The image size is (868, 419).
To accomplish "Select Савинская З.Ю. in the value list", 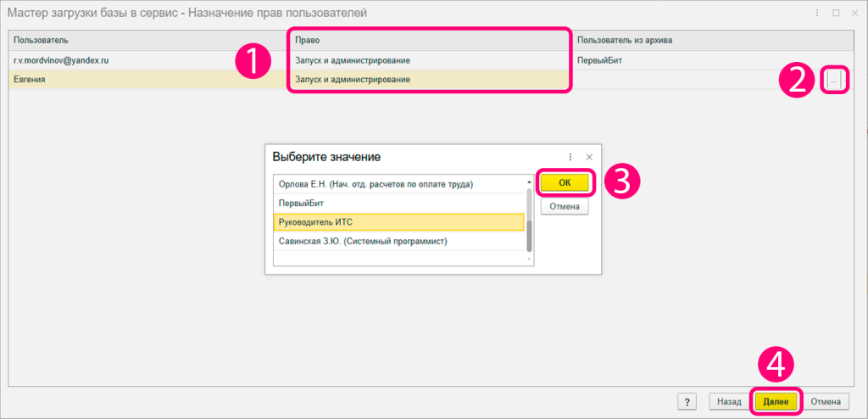I will click(398, 241).
